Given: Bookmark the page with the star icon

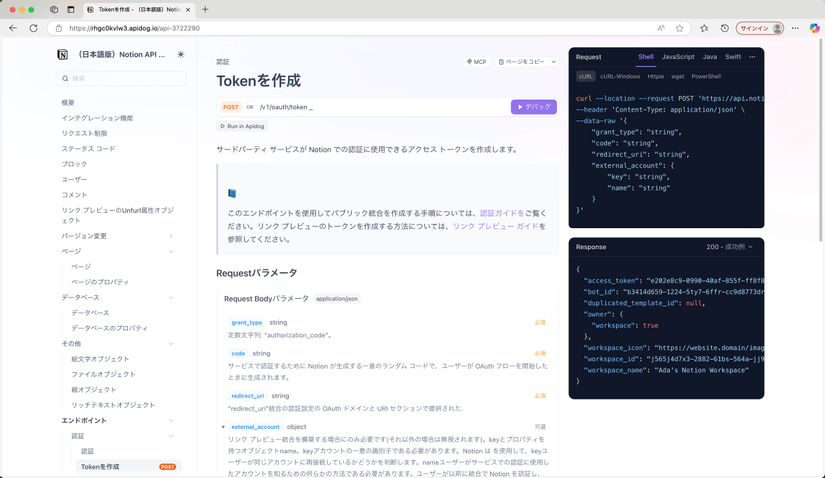Looking at the screenshot, I should (679, 28).
